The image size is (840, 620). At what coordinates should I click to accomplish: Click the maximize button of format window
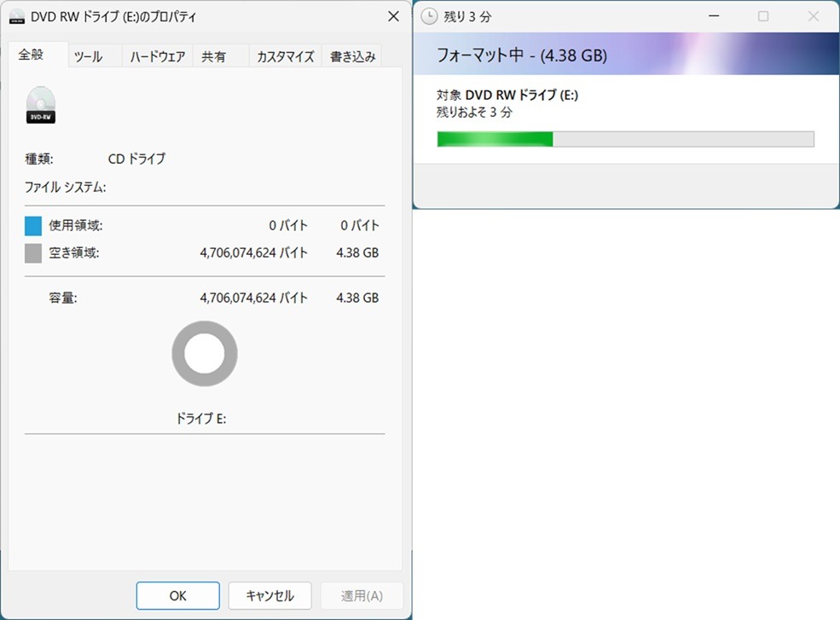point(763,16)
